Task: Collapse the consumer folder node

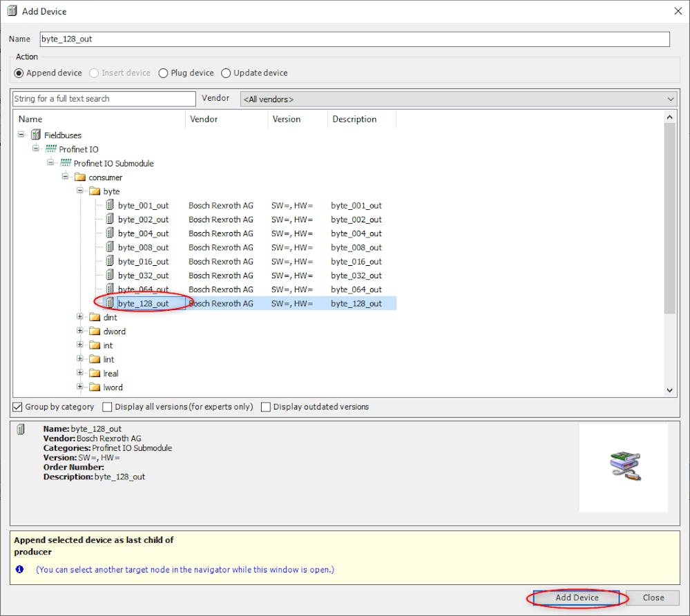Action: 65,176
